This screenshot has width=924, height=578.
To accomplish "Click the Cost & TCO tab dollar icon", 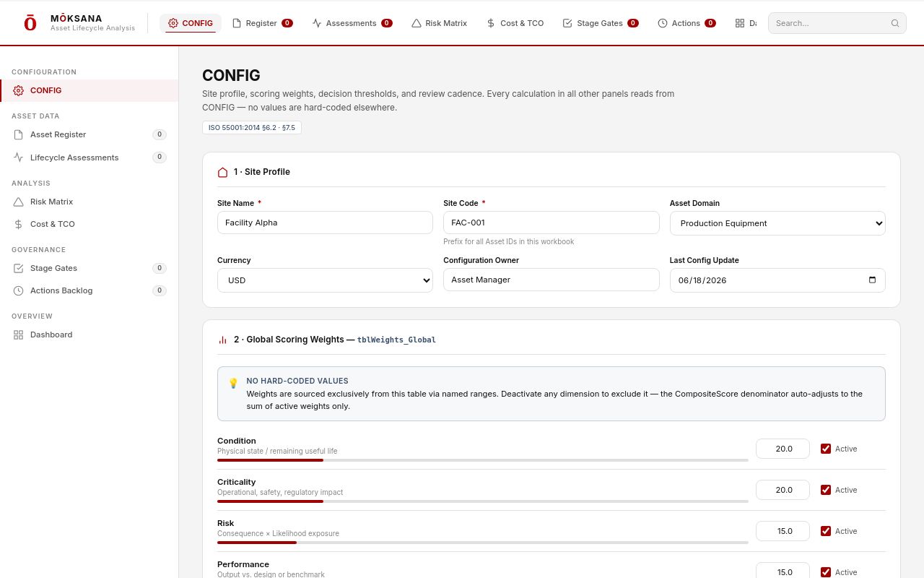I will click(491, 23).
